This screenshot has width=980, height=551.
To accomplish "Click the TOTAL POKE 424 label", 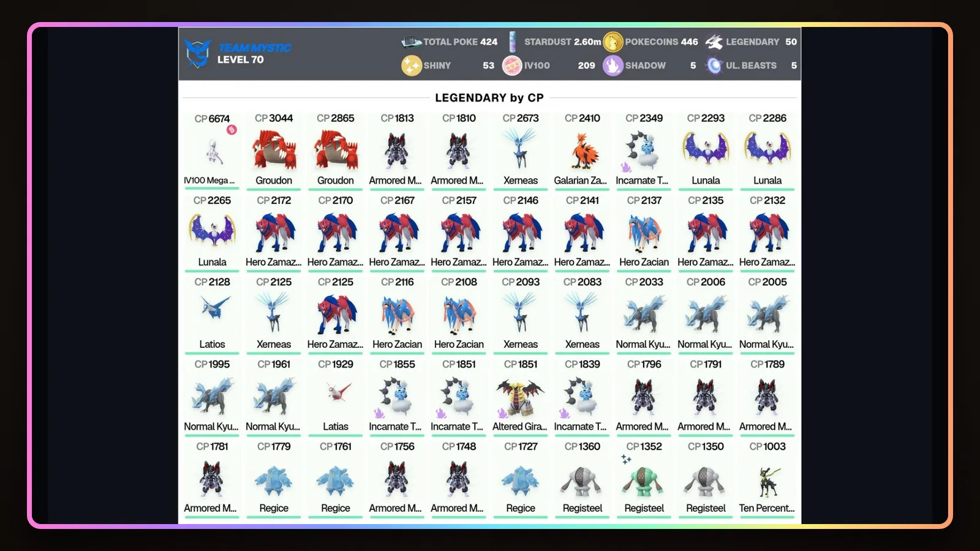I will [461, 42].
